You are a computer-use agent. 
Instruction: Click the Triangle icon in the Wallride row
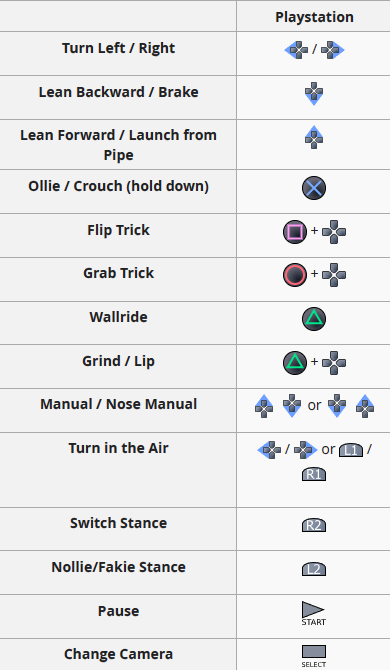click(314, 319)
